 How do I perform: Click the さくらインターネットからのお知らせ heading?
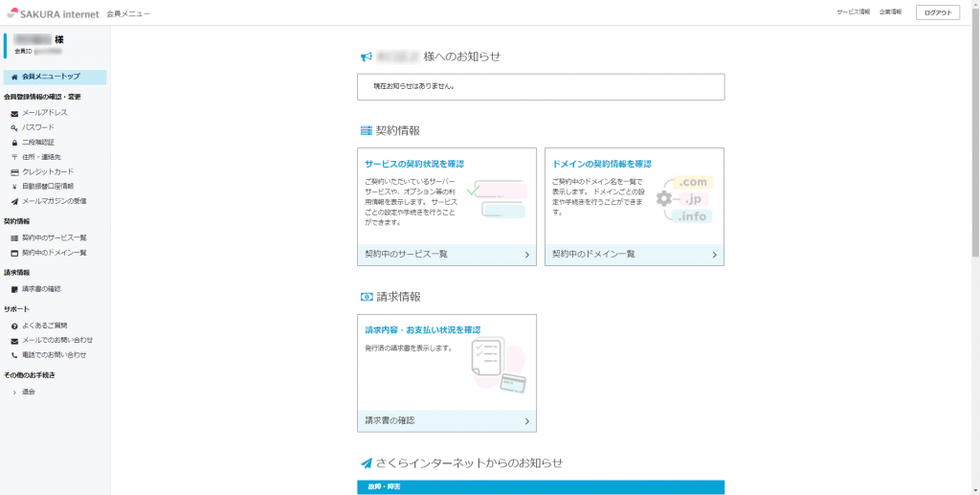pyautogui.click(x=462, y=463)
